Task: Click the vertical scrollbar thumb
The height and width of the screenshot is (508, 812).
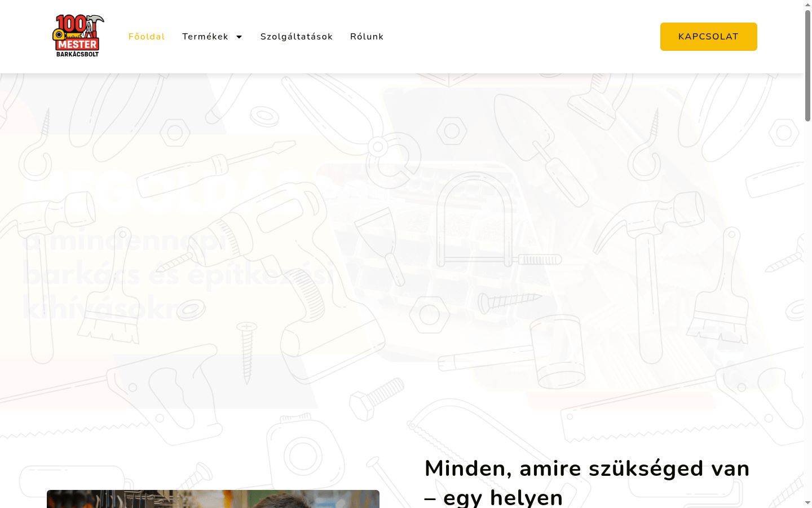Action: [807, 65]
